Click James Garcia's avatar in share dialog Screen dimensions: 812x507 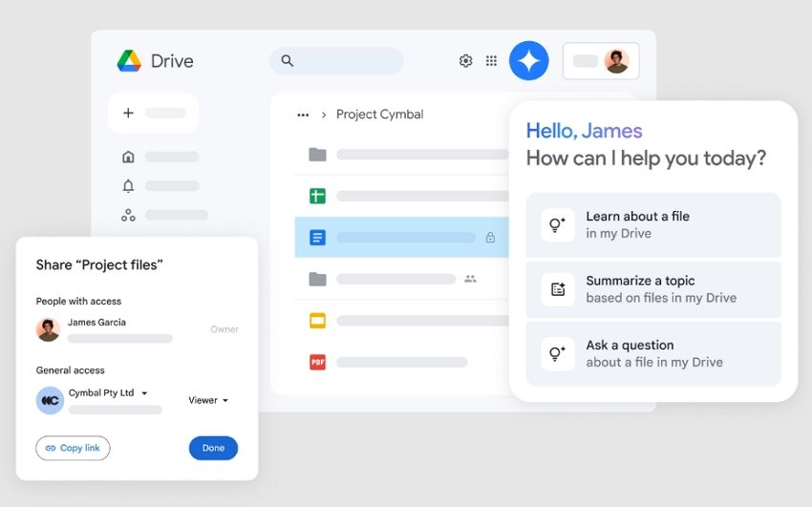click(x=48, y=329)
